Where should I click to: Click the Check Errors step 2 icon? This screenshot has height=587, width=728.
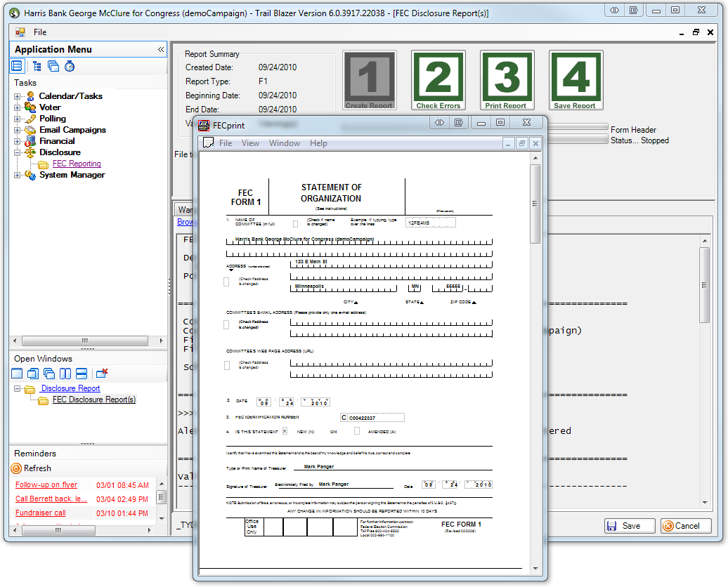(x=438, y=79)
